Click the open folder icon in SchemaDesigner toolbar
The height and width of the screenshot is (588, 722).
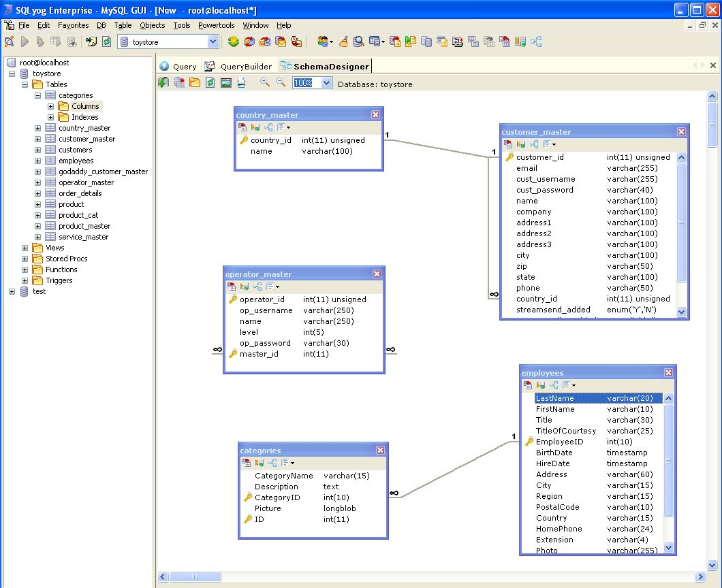click(195, 83)
